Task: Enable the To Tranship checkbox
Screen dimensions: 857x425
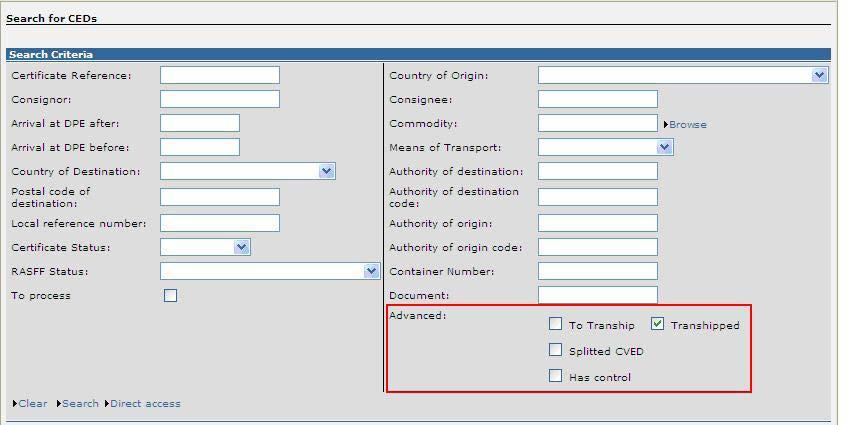Action: click(x=555, y=324)
